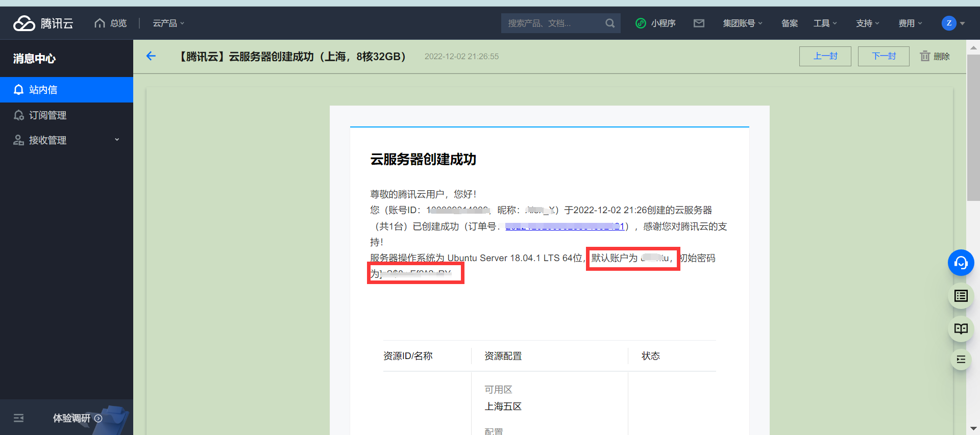Viewport: 980px width, 435px height.
Task: Expand the 支持 support dropdown
Action: click(868, 23)
